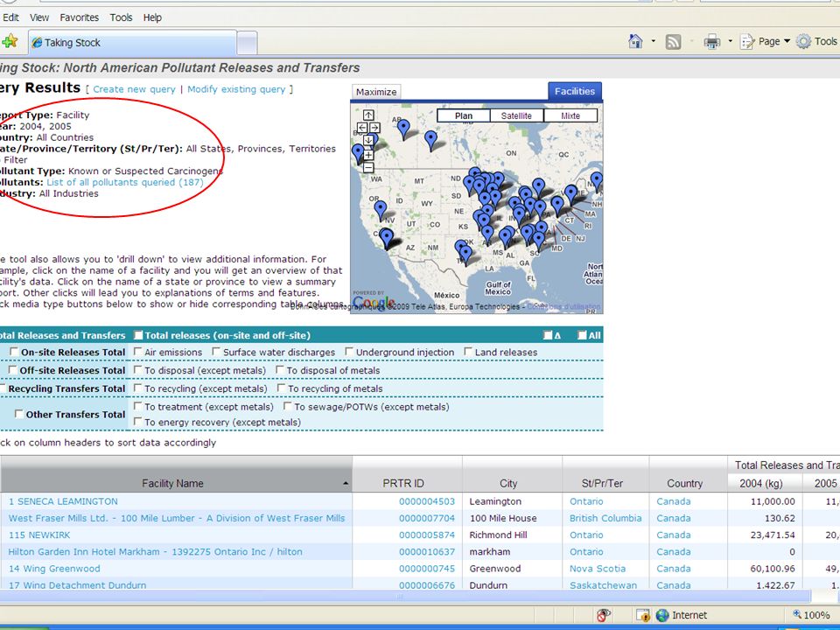Enable the Underground injection checkbox
Viewport: 840px width, 630px height.
349,352
